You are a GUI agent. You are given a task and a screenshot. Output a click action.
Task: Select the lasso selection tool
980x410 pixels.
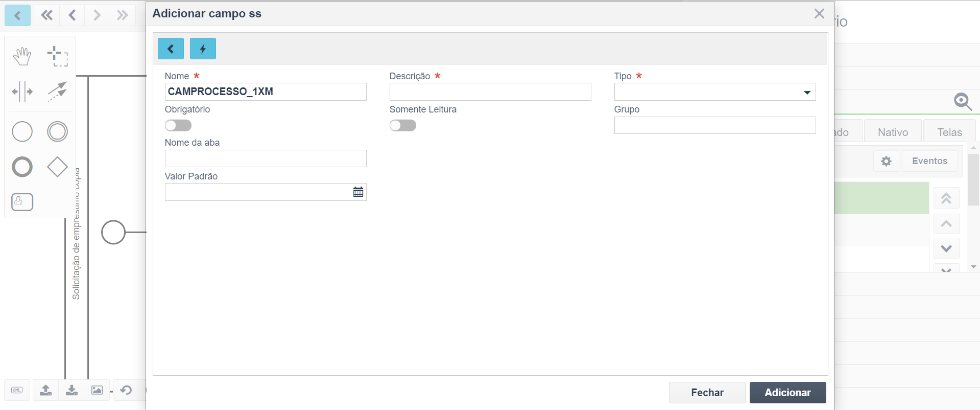pyautogui.click(x=57, y=56)
